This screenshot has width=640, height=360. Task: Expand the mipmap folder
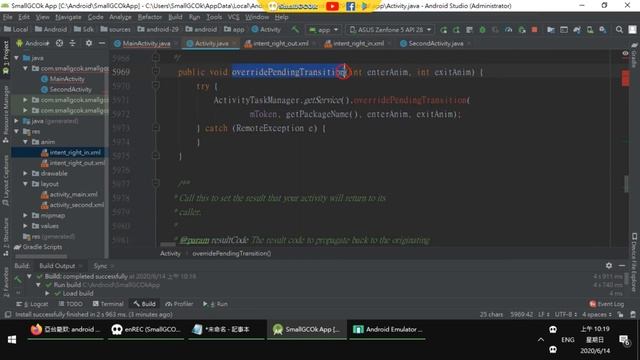25,216
